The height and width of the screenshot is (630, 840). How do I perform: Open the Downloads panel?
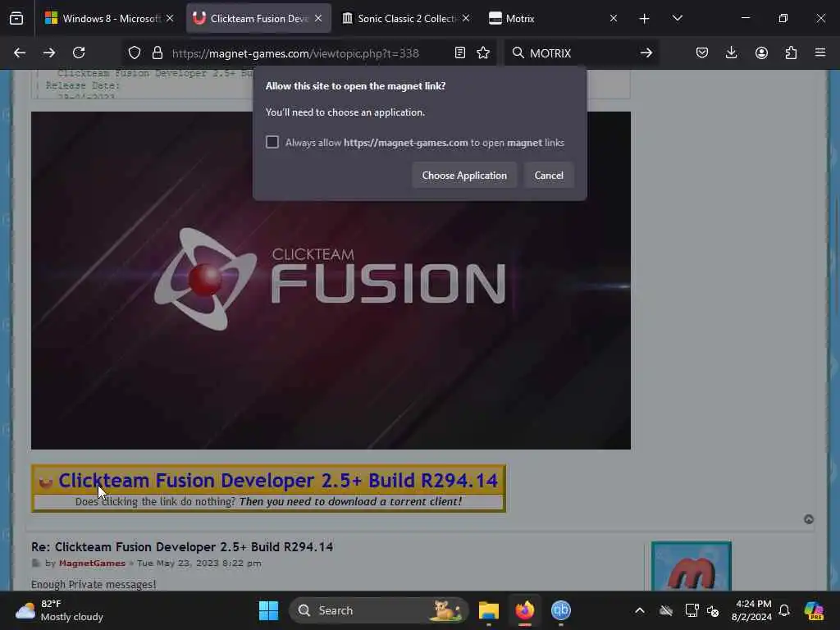(x=731, y=52)
